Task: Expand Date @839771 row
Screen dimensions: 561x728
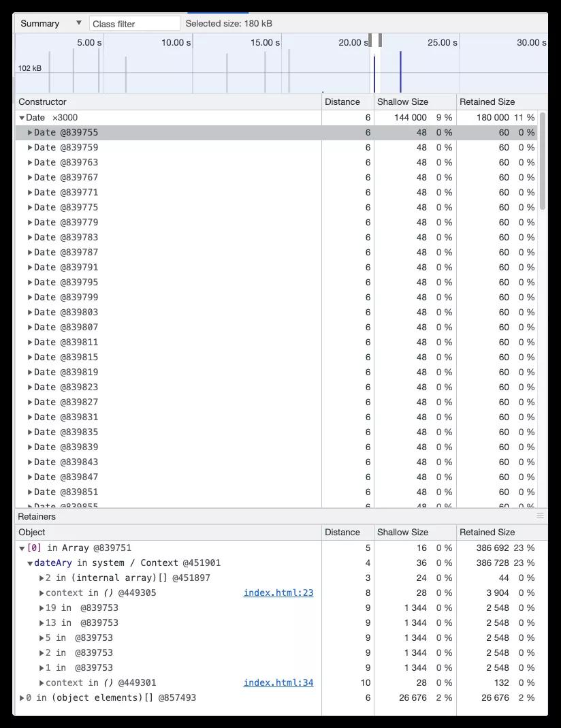Action: point(30,193)
